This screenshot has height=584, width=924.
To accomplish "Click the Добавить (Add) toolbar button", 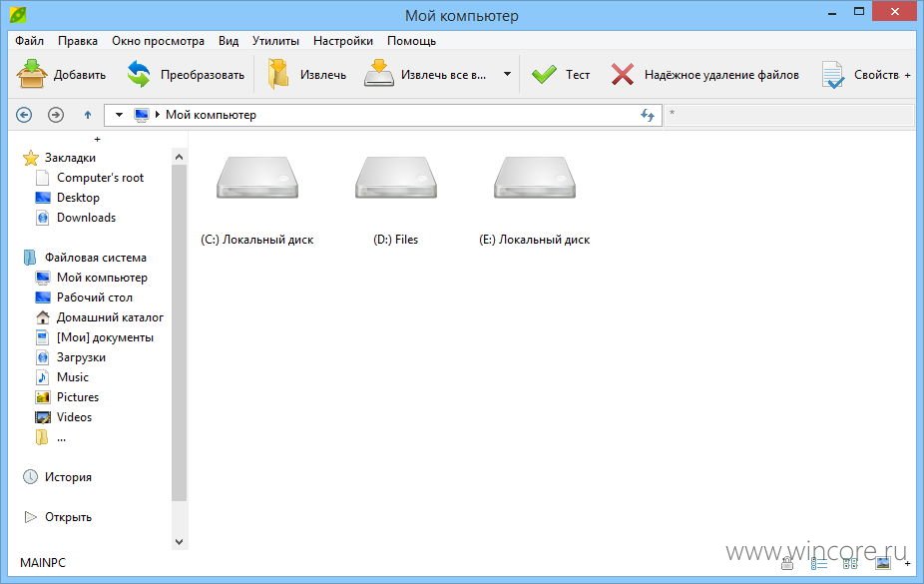I will coord(61,74).
